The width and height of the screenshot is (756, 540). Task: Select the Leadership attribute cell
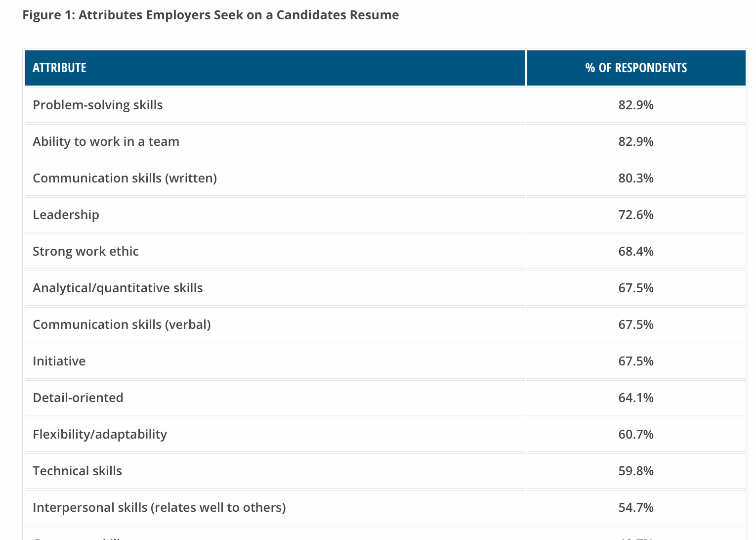click(x=66, y=215)
